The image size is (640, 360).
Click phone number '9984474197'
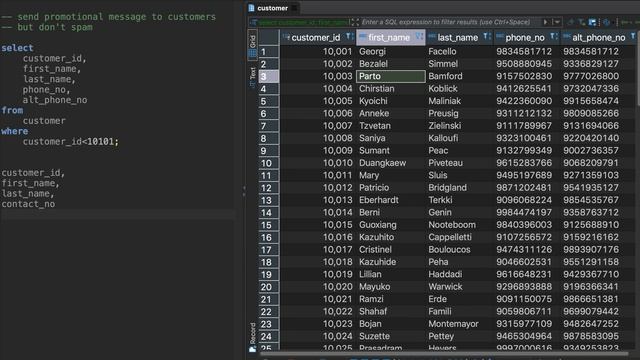524,213
